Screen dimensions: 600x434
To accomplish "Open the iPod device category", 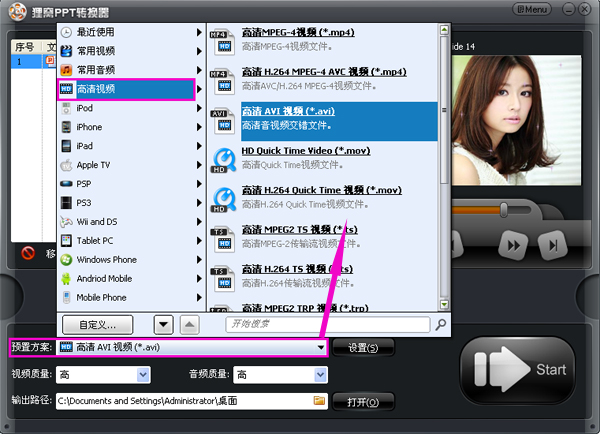I will tap(130, 108).
